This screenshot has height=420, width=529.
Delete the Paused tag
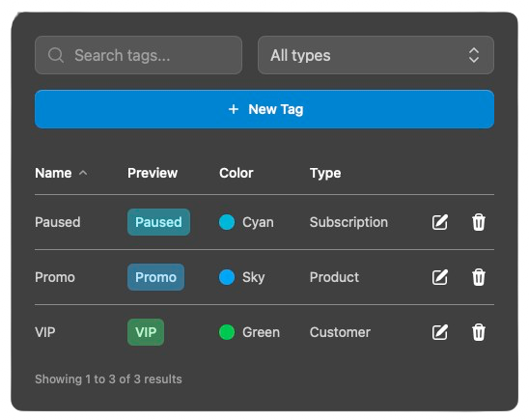479,222
